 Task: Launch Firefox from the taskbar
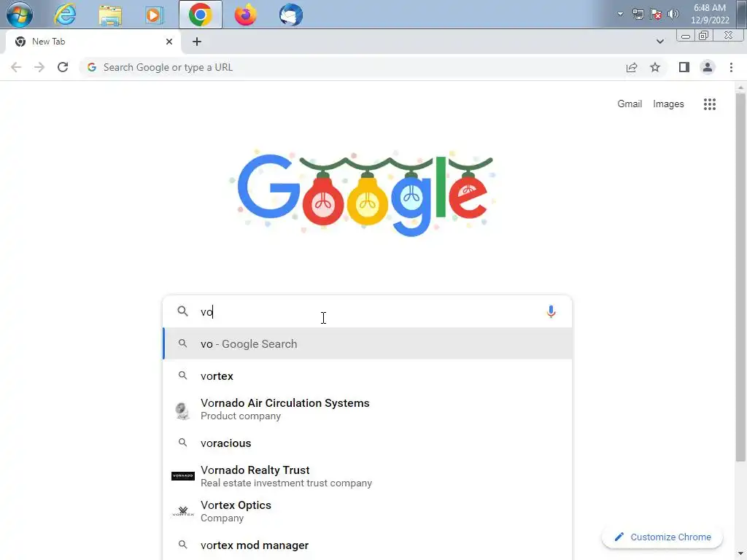click(x=245, y=15)
